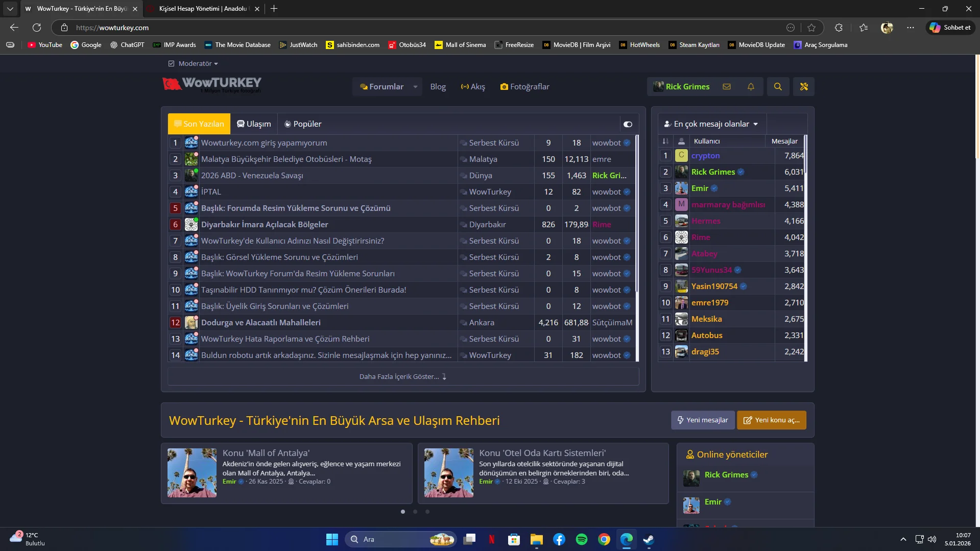Open the notifications bell icon

click(x=750, y=87)
